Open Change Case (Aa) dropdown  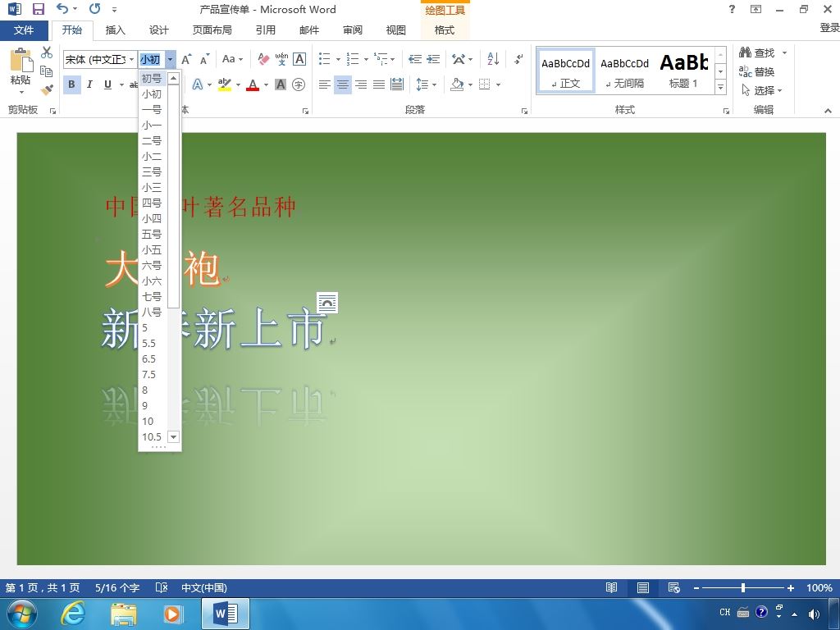tap(232, 59)
